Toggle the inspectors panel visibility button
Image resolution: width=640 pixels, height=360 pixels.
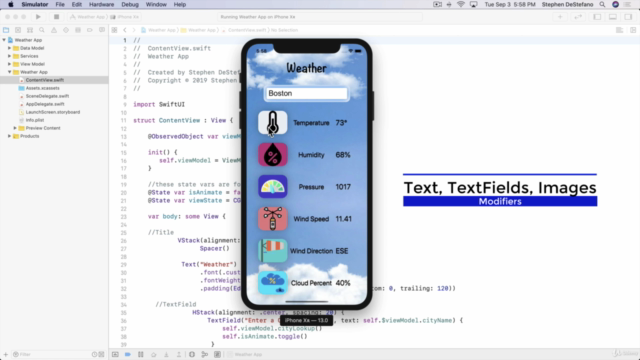[628, 17]
